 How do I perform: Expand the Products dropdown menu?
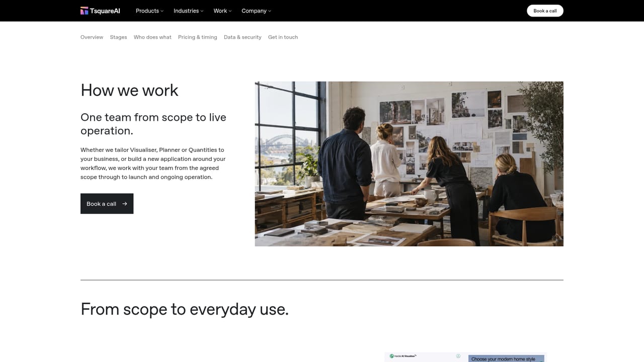coord(149,11)
